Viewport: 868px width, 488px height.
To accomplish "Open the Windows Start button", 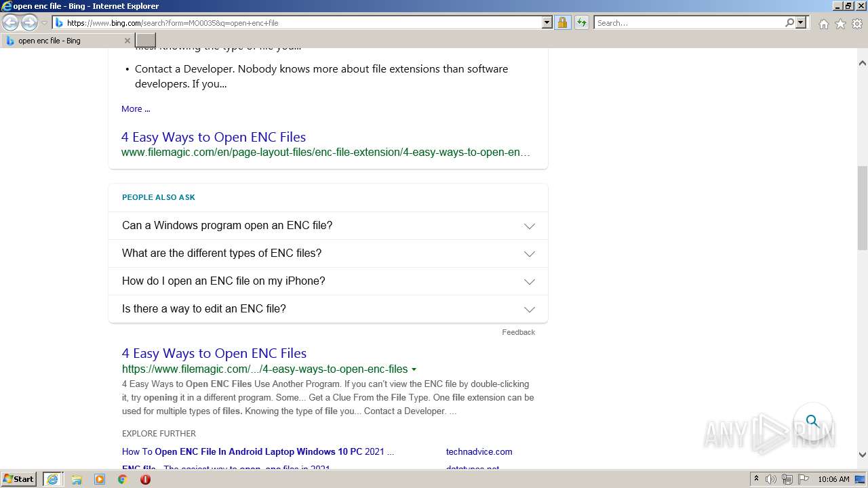I will [x=19, y=479].
